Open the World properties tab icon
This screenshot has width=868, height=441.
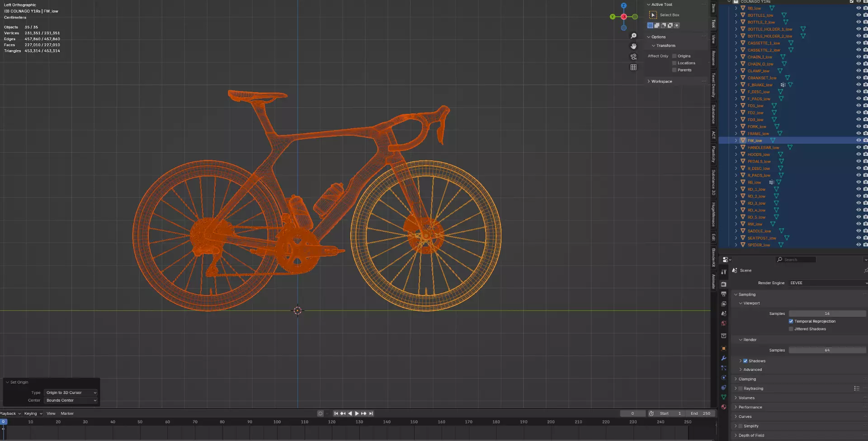click(723, 324)
